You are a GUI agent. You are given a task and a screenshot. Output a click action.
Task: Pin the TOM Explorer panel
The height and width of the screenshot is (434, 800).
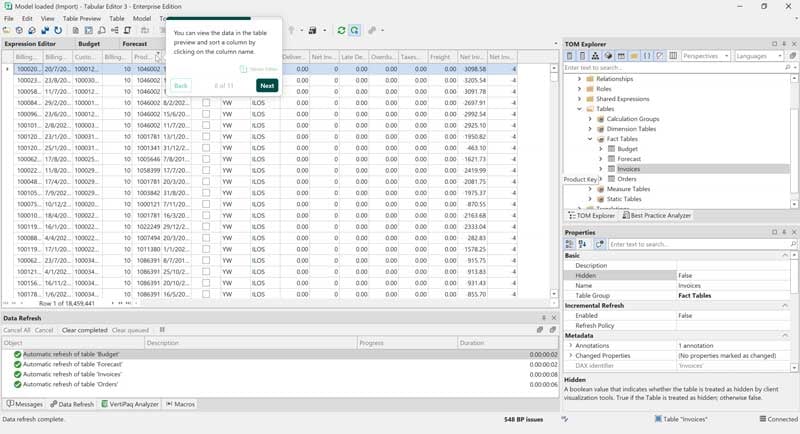784,44
